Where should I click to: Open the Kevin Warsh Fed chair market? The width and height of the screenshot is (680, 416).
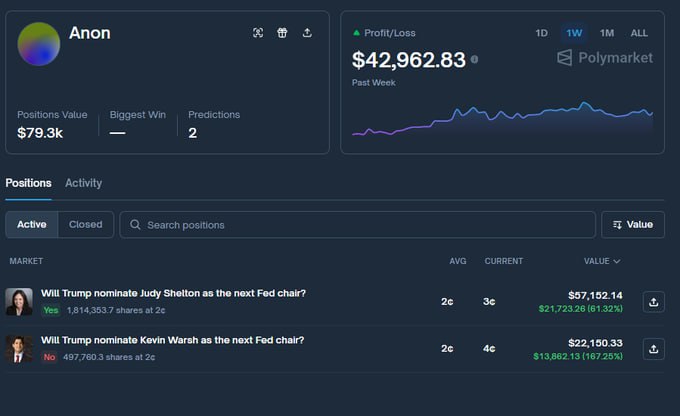click(172, 340)
